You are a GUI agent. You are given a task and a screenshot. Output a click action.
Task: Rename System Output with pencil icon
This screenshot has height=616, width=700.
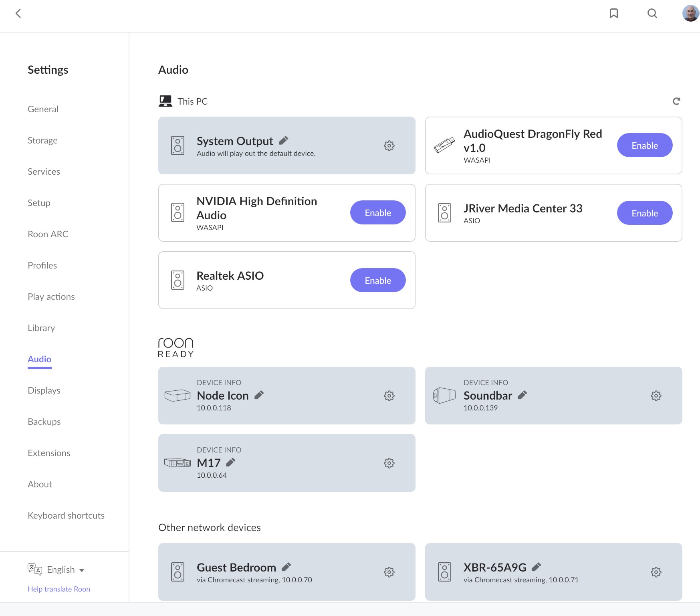pyautogui.click(x=284, y=140)
